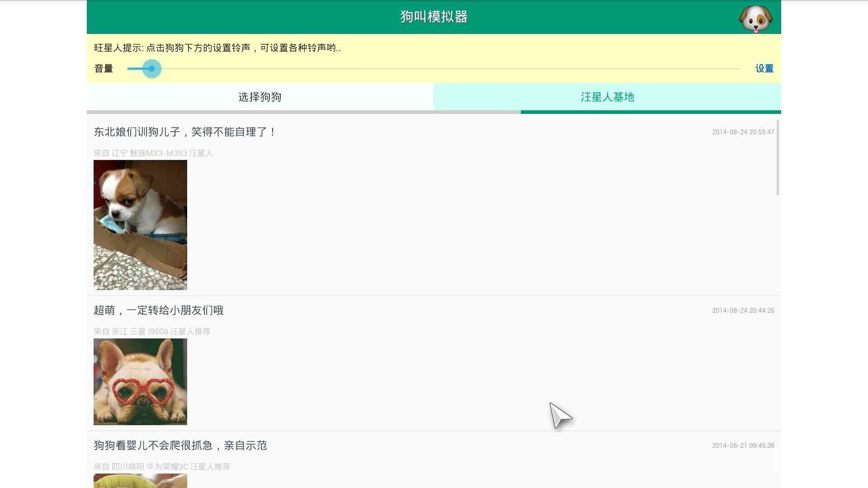Click the 音量 volume slider handle
The height and width of the screenshot is (488, 868).
[152, 69]
